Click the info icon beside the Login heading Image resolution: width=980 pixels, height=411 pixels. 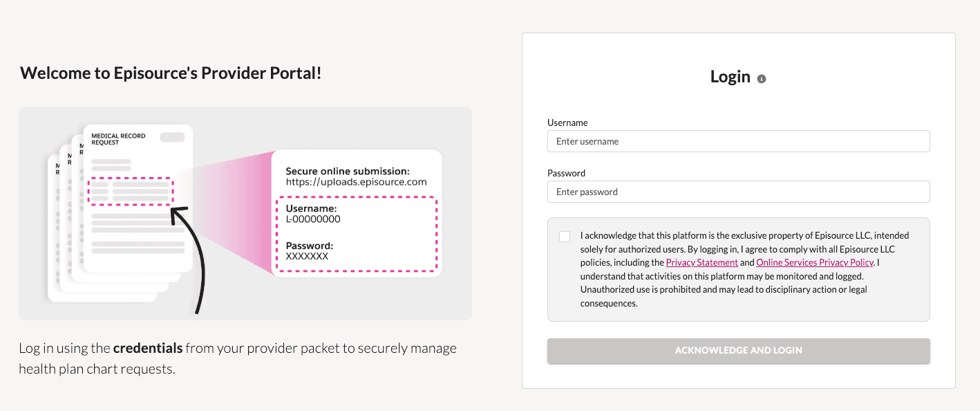tap(762, 78)
